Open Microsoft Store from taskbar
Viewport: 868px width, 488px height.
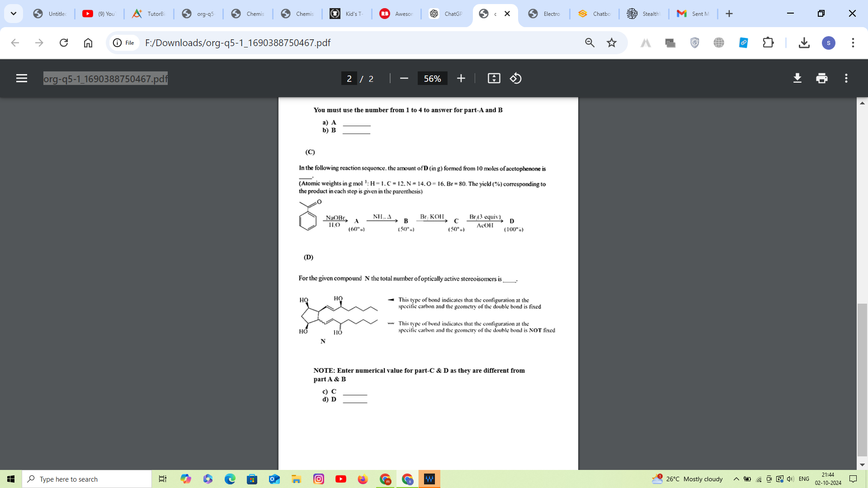click(252, 479)
